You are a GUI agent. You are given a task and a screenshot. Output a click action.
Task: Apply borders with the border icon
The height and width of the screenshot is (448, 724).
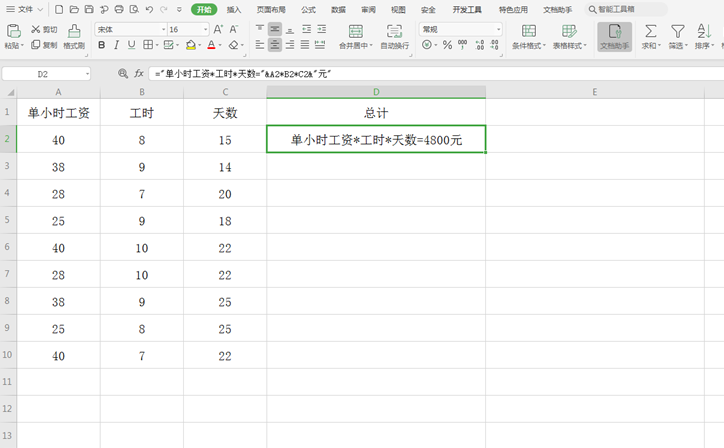coord(148,45)
